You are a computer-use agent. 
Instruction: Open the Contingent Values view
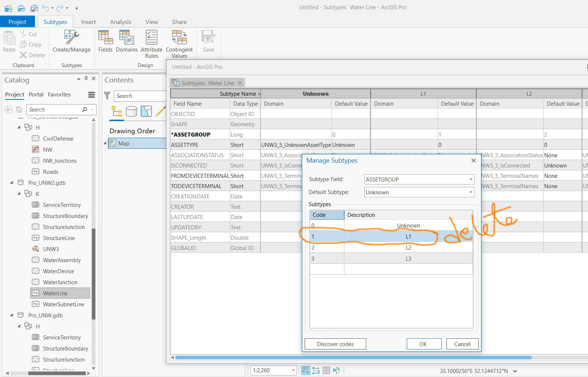[x=179, y=44]
